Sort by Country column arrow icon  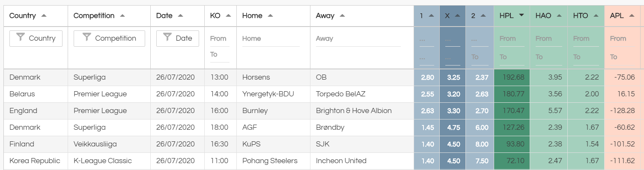coord(44,15)
